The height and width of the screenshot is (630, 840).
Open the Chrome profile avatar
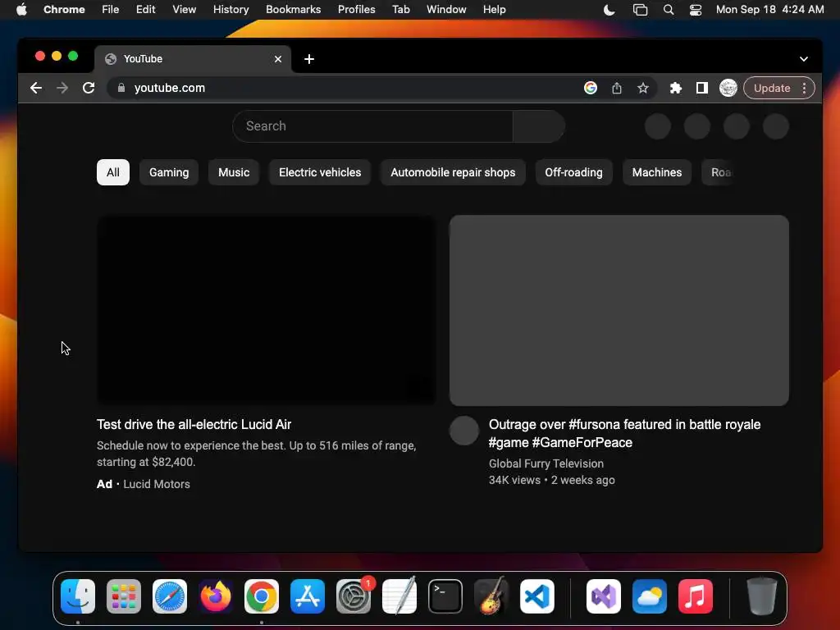coord(728,88)
